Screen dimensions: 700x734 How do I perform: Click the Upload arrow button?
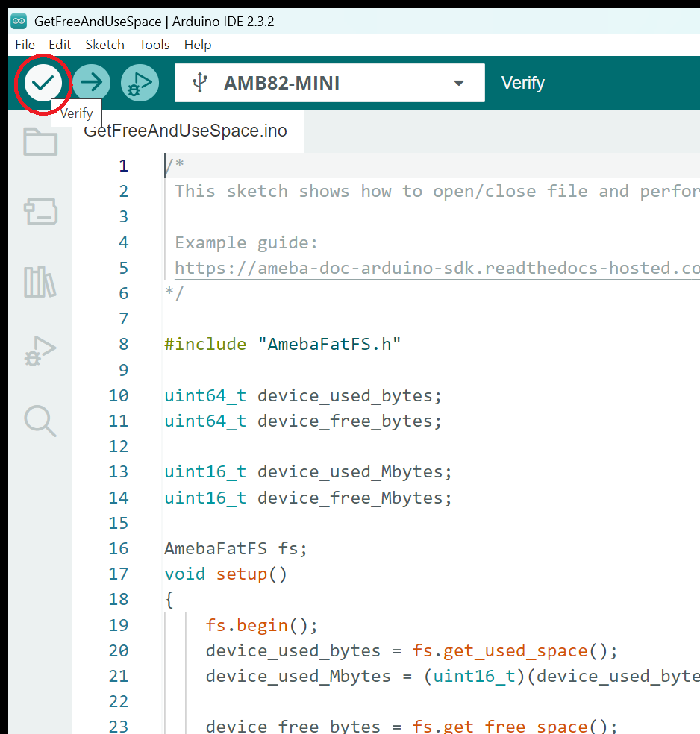coord(92,83)
